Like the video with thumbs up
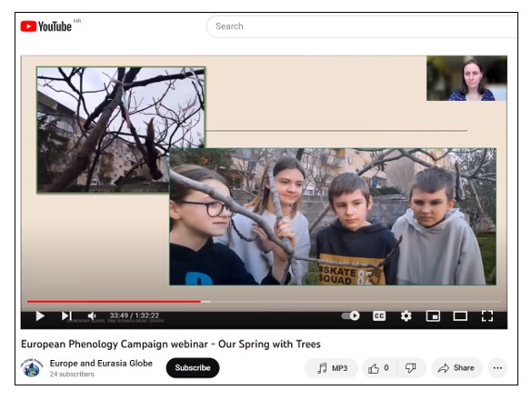The height and width of the screenshot is (400, 532). click(378, 368)
